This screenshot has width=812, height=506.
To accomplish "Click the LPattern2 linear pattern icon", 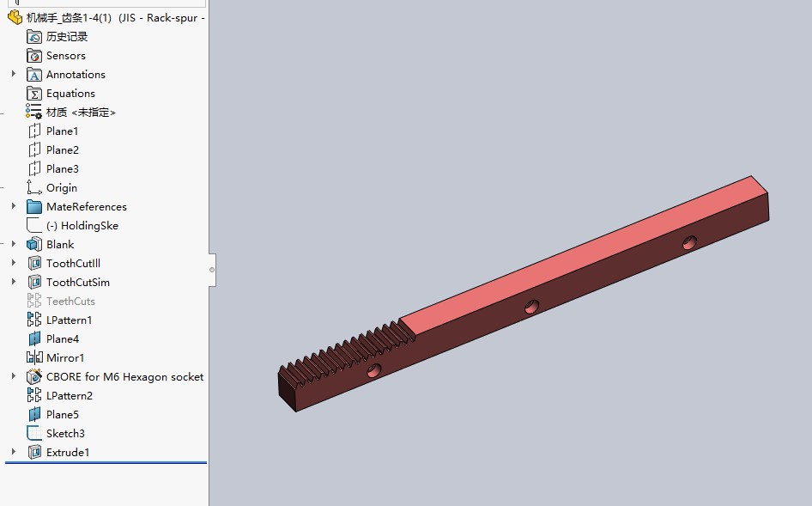I will [x=34, y=395].
